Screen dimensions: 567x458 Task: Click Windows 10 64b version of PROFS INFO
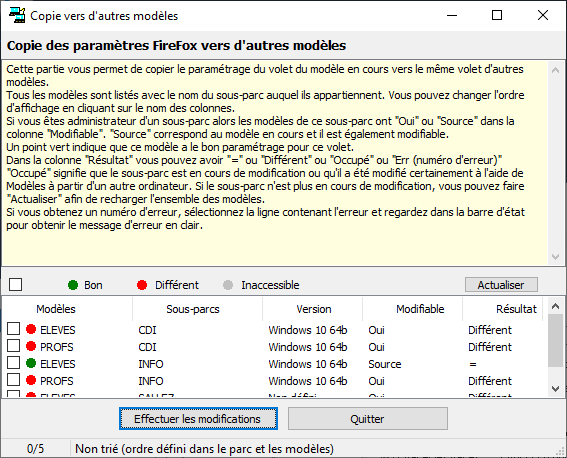click(x=308, y=381)
